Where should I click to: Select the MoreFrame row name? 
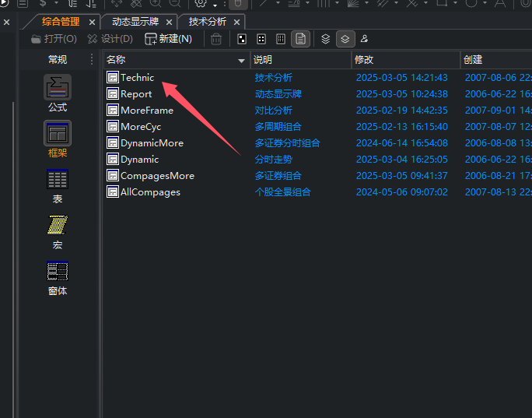[147, 111]
